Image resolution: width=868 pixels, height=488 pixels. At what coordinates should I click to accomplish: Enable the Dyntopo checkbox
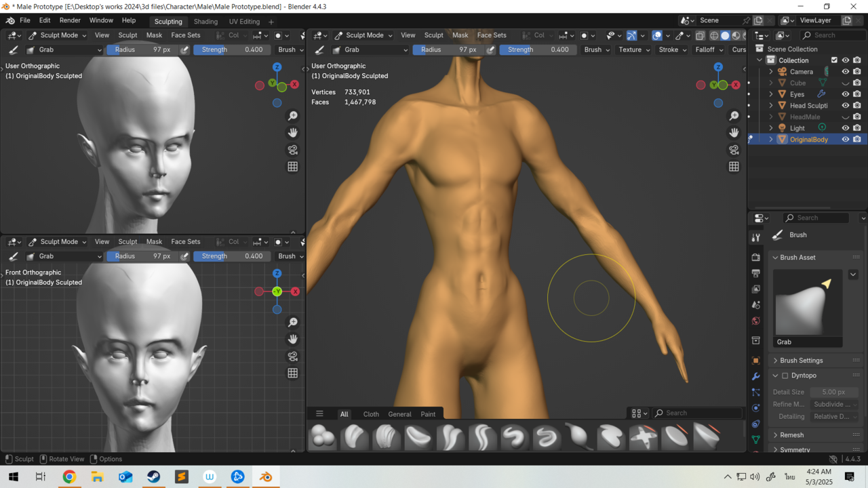click(785, 375)
